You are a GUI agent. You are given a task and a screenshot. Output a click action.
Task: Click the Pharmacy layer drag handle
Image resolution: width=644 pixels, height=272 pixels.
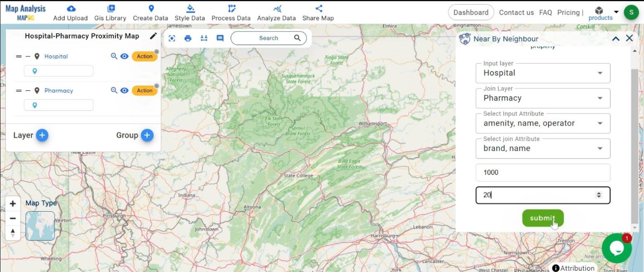coord(18,91)
